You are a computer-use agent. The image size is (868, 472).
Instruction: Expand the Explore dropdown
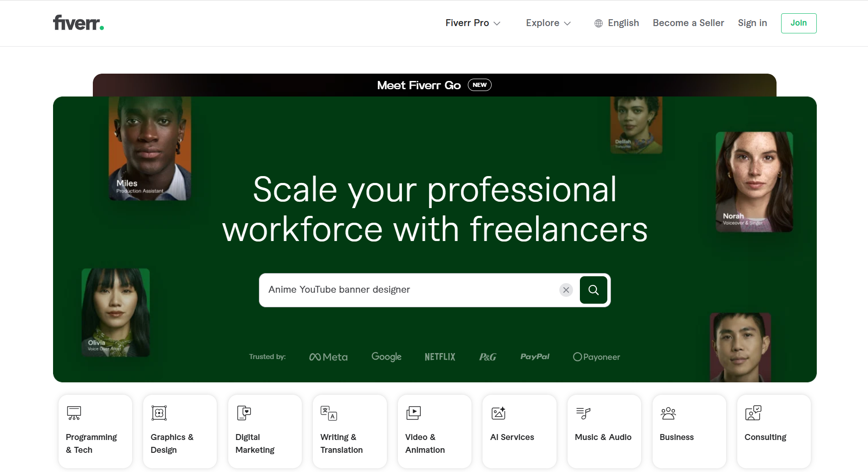click(548, 23)
